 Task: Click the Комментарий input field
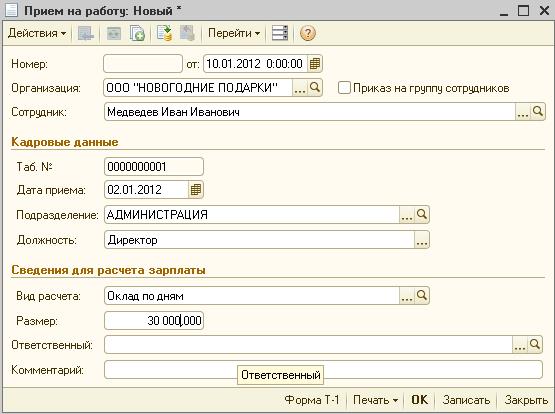(x=323, y=369)
